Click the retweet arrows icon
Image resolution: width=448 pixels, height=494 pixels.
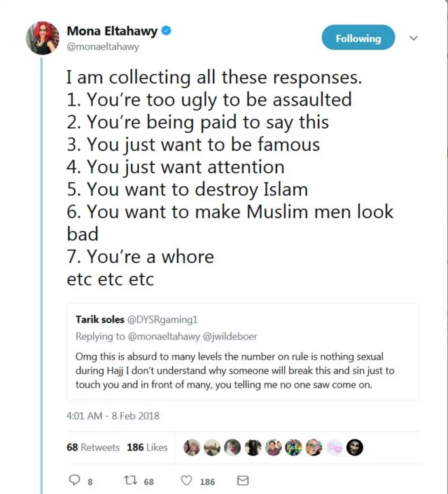tap(129, 481)
